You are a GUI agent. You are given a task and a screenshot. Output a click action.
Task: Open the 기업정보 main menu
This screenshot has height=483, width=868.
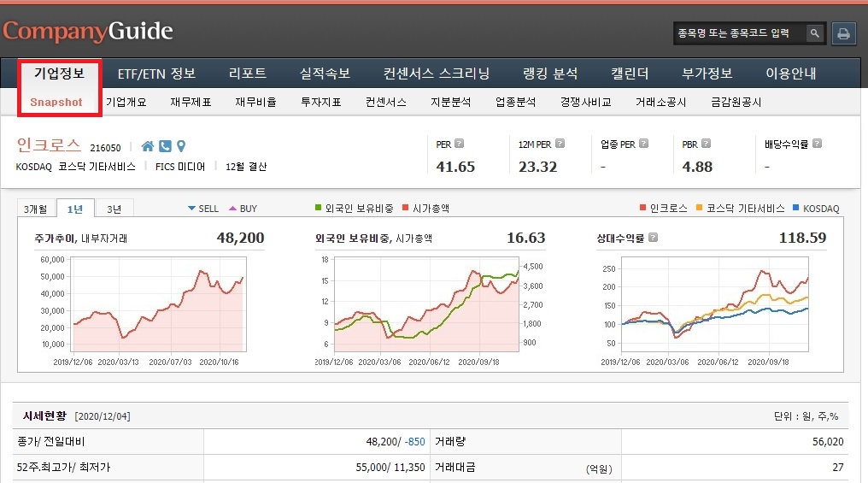click(x=59, y=74)
